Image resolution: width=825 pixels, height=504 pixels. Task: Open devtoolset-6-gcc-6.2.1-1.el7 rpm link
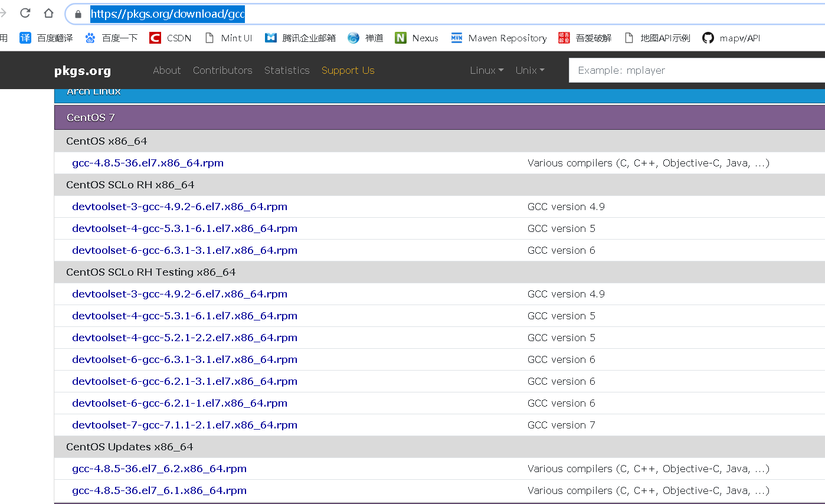tap(179, 403)
